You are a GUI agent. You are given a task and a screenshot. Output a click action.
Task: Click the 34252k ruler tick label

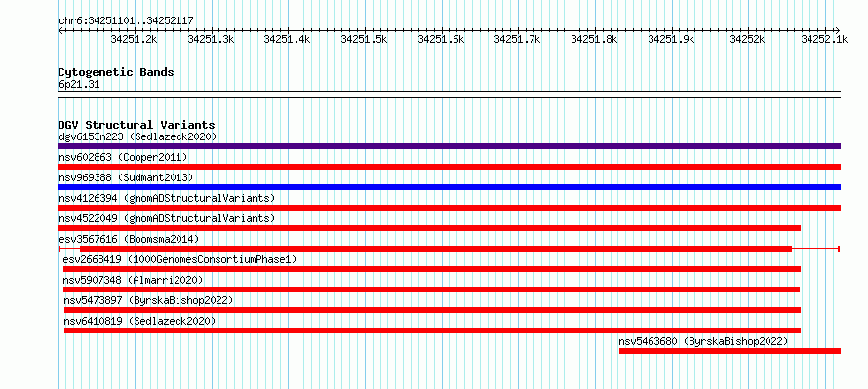pyautogui.click(x=748, y=39)
